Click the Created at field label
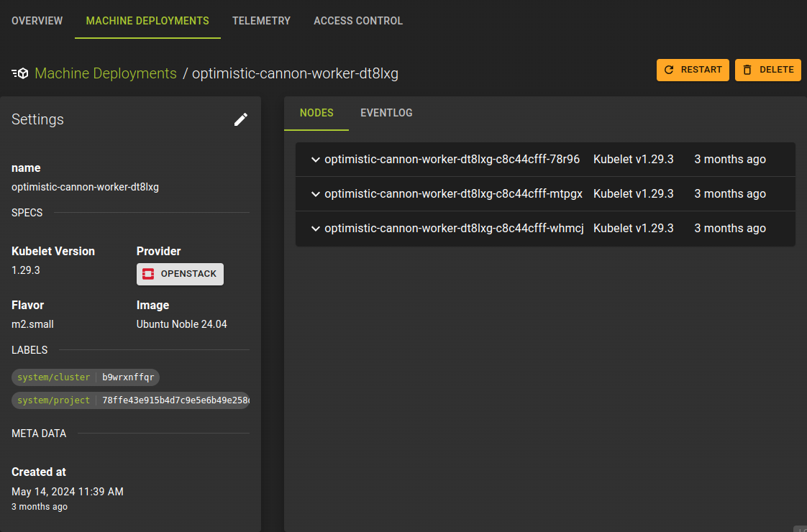Viewport: 807px width, 532px height. (x=39, y=472)
